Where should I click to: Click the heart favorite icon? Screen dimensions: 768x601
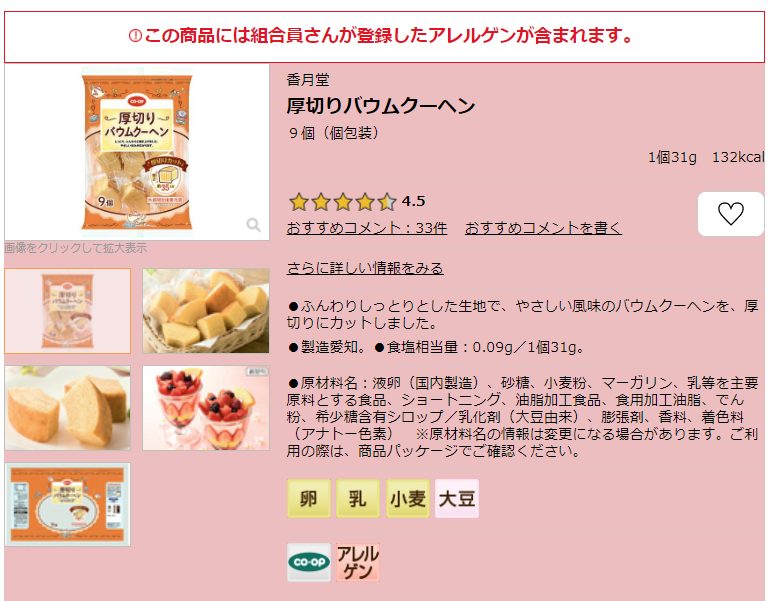pyautogui.click(x=730, y=214)
